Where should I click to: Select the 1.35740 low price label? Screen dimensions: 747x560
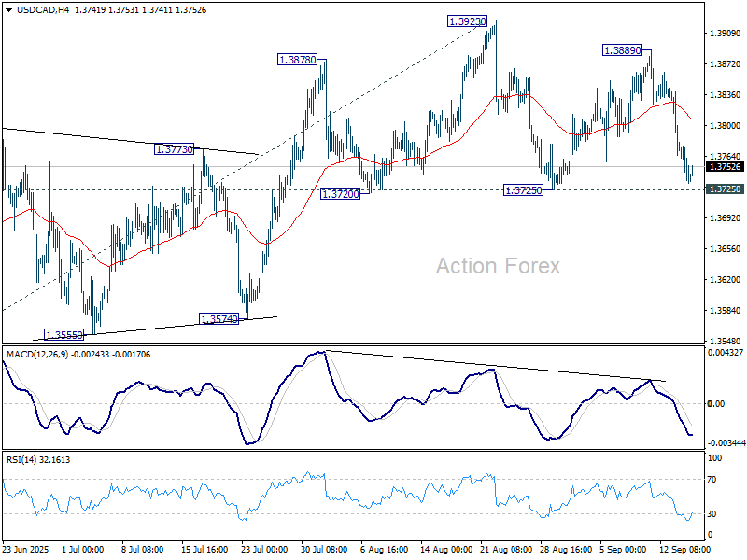click(x=219, y=319)
